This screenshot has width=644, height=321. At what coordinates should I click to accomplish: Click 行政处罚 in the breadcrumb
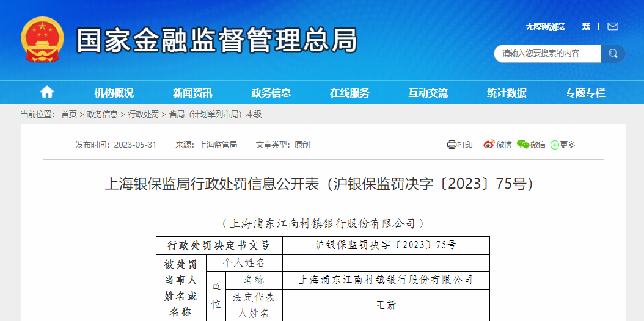(x=144, y=114)
